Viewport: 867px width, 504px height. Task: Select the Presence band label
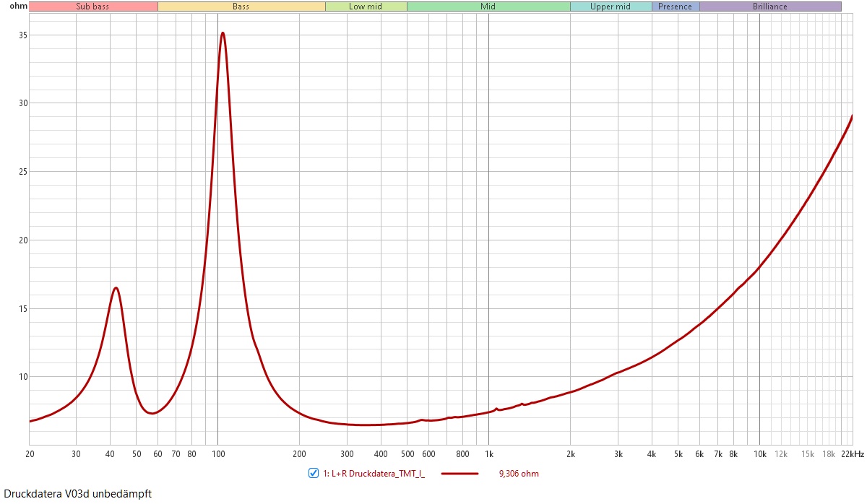pyautogui.click(x=675, y=6)
